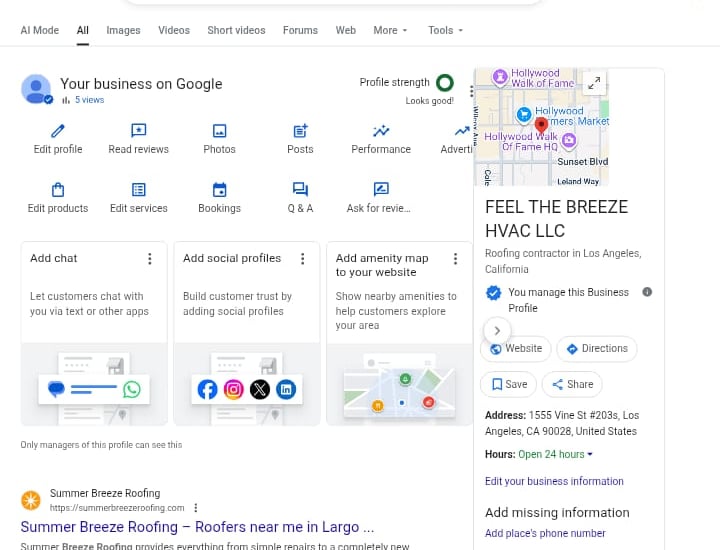Open Advertise trend icon
720x550 pixels.
point(462,131)
